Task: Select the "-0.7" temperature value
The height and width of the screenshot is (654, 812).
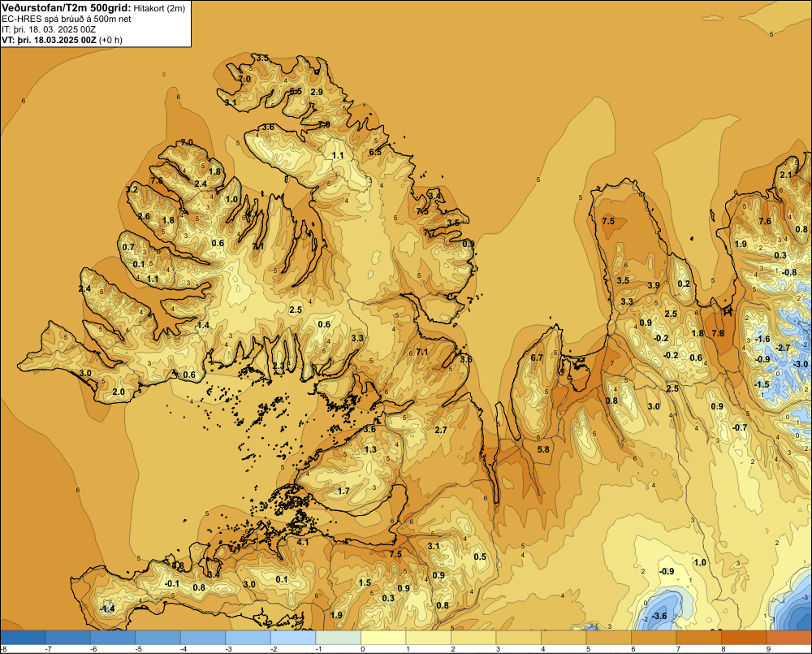Action: (740, 427)
